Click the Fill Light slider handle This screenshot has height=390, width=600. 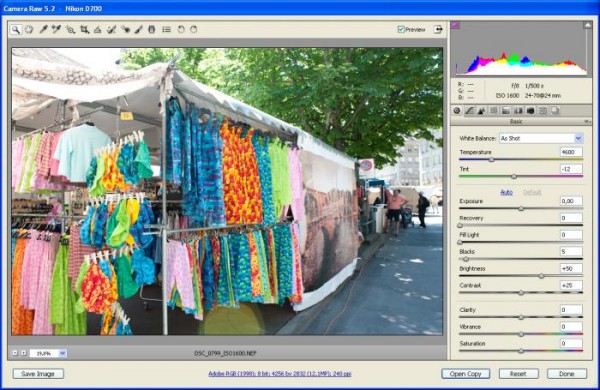460,242
